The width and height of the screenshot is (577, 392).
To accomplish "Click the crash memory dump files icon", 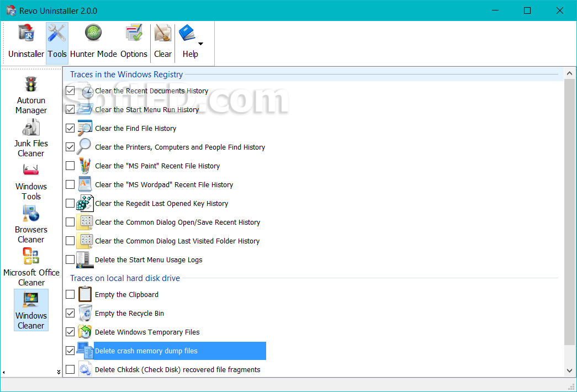I will pos(85,351).
